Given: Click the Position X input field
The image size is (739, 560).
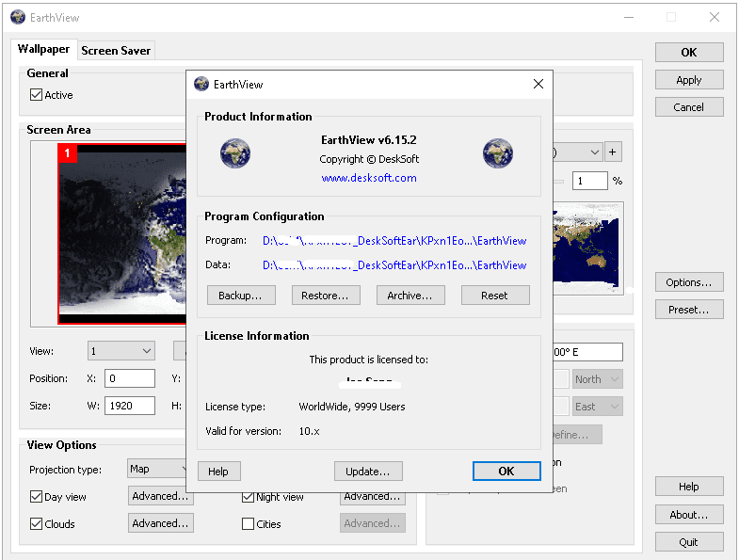Looking at the screenshot, I should 130,378.
